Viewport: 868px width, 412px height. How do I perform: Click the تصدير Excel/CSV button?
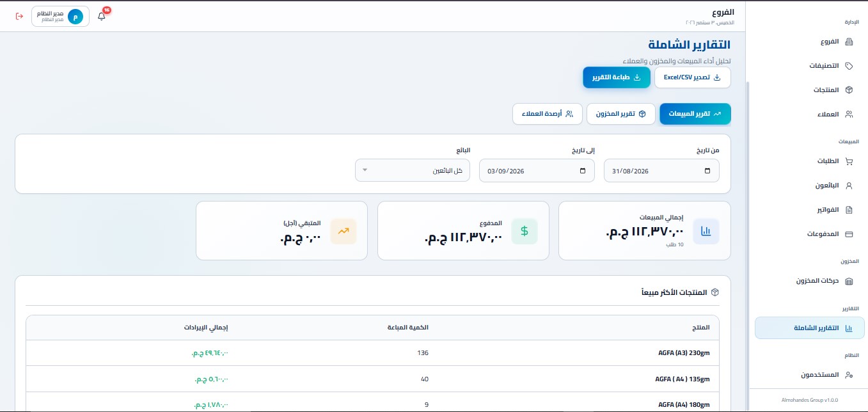[x=692, y=77]
